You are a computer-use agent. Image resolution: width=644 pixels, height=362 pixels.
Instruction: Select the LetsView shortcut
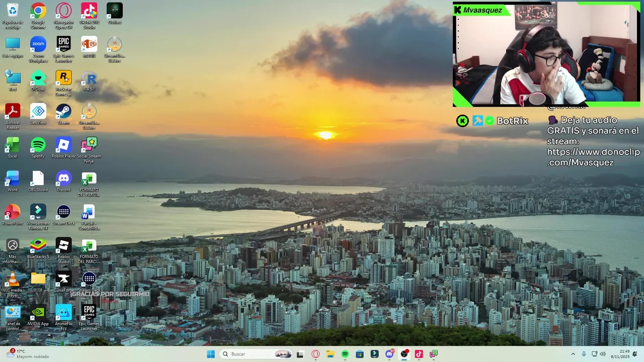click(x=38, y=114)
